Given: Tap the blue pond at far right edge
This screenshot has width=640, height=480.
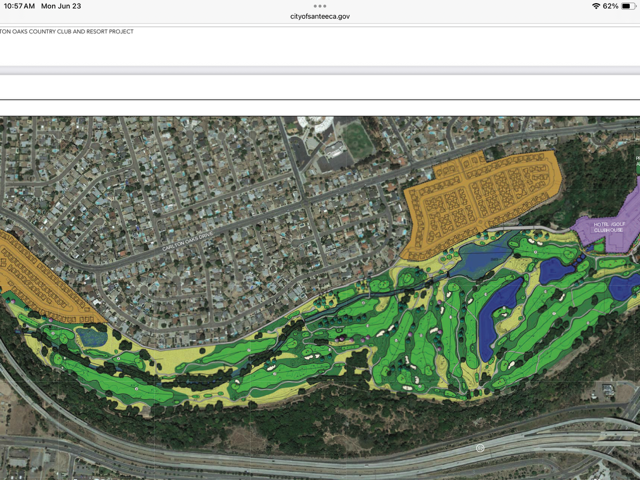Looking at the screenshot, I should pyautogui.click(x=622, y=288).
